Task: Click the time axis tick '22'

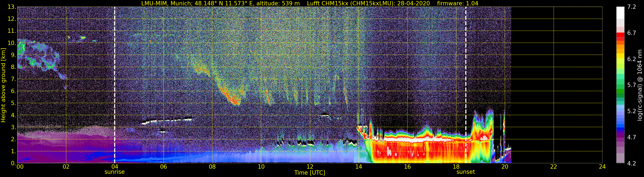Action: click(554, 167)
